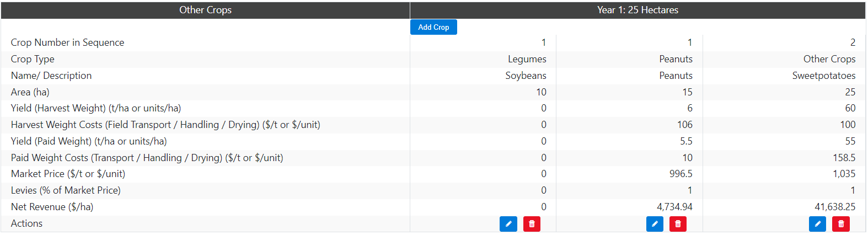Viewport: 868px width, 235px height.
Task: Click Sweetpotatoes paid weight cost 158.5
Action: [x=844, y=158]
